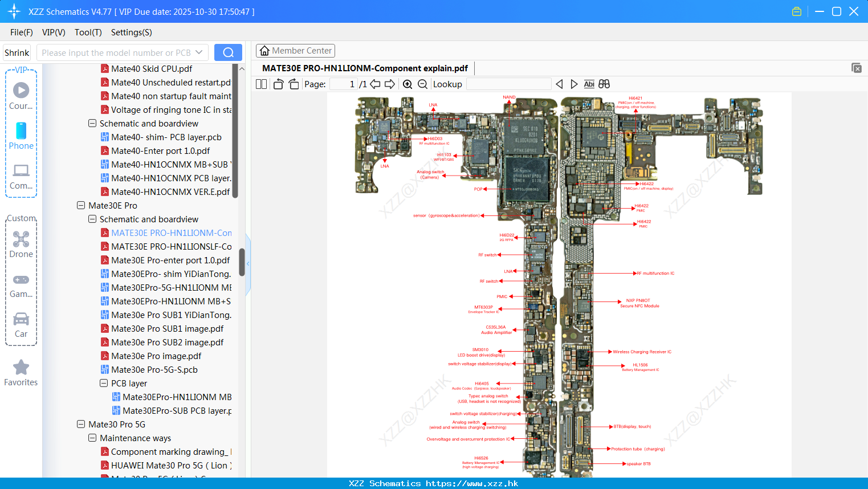Viewport: 868px width, 489px height.
Task: Open the Tool(T) menu
Action: [x=88, y=32]
